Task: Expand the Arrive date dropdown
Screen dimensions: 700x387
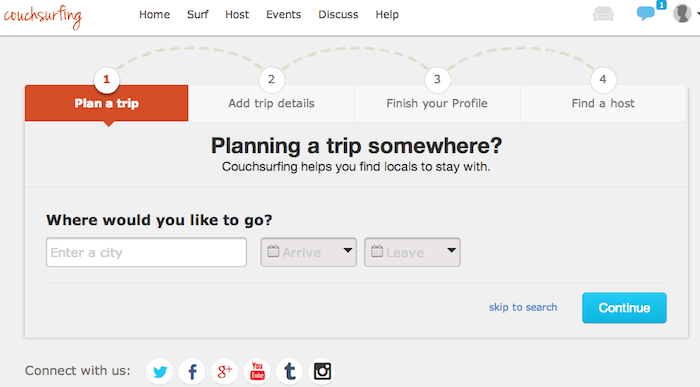Action: [x=308, y=252]
